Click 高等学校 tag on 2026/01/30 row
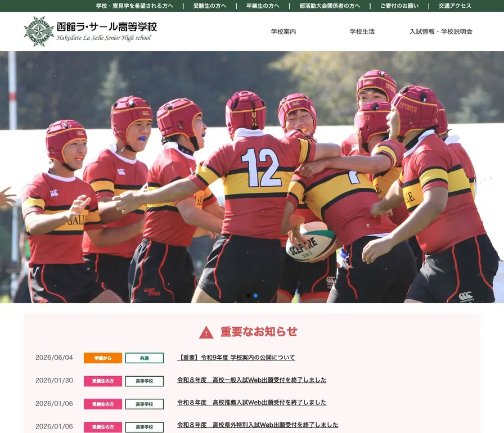Image resolution: width=504 pixels, height=433 pixels. (x=145, y=381)
